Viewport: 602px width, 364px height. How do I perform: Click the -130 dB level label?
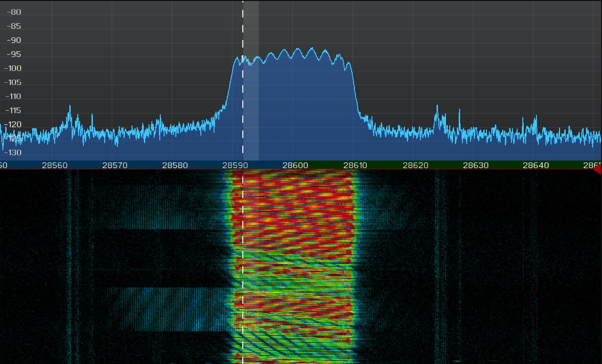(12, 153)
